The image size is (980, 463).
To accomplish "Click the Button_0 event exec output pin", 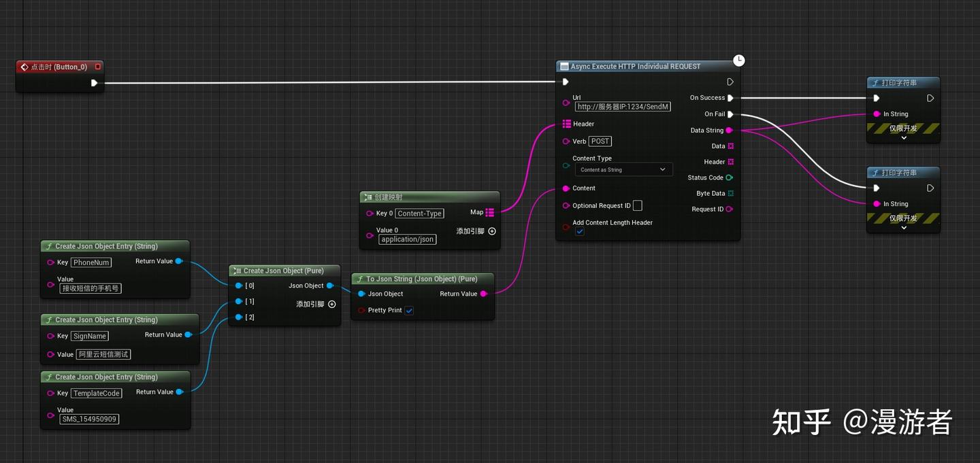I will (x=94, y=83).
